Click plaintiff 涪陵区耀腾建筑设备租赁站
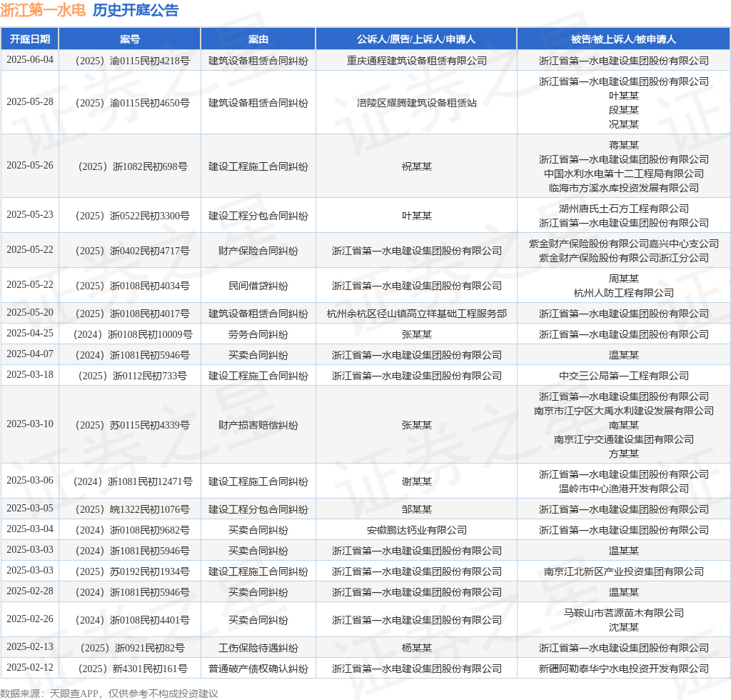Screen dimensions: 731x700 (416, 103)
